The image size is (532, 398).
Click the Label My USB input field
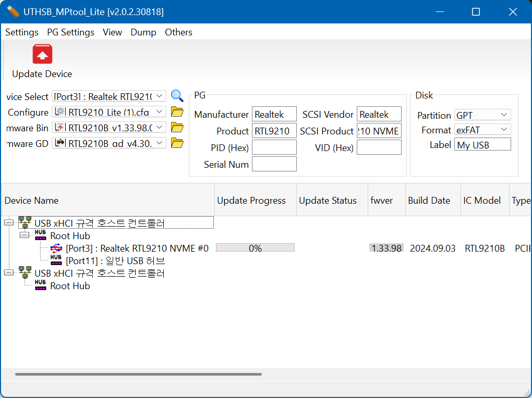[482, 144]
